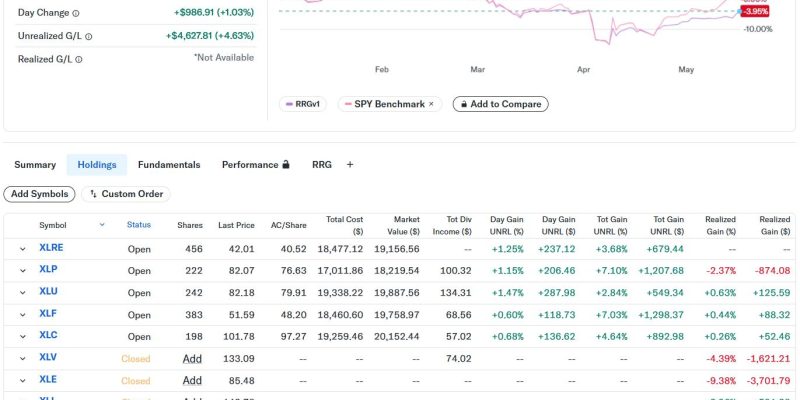Click the Tot Gain UNRL ($) column header
This screenshot has width=800, height=400.
pos(666,226)
